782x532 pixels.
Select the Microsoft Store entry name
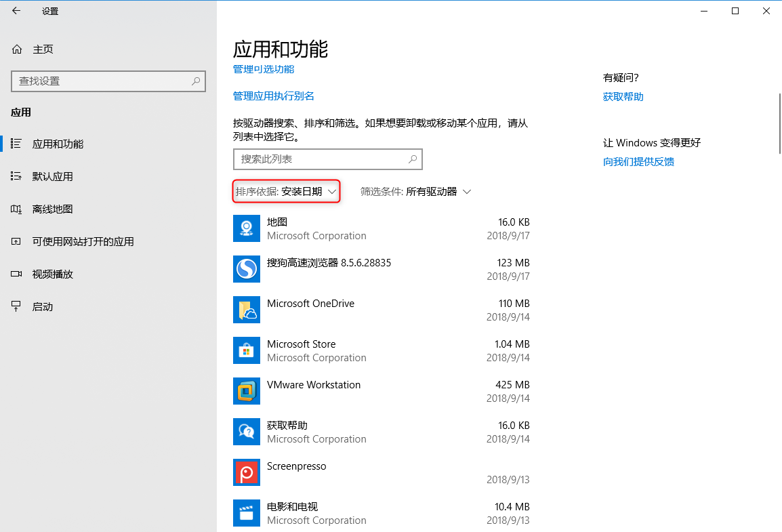click(302, 344)
